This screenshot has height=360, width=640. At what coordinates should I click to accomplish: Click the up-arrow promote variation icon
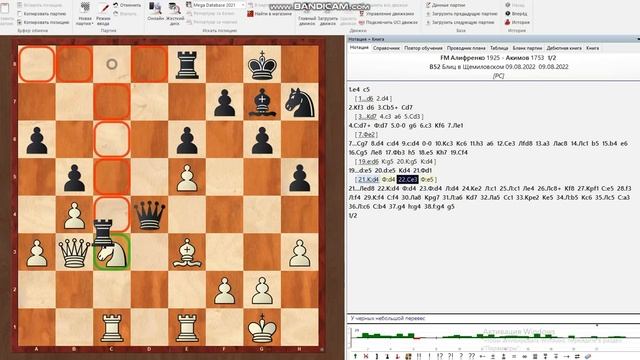pyautogui.click(x=355, y=356)
